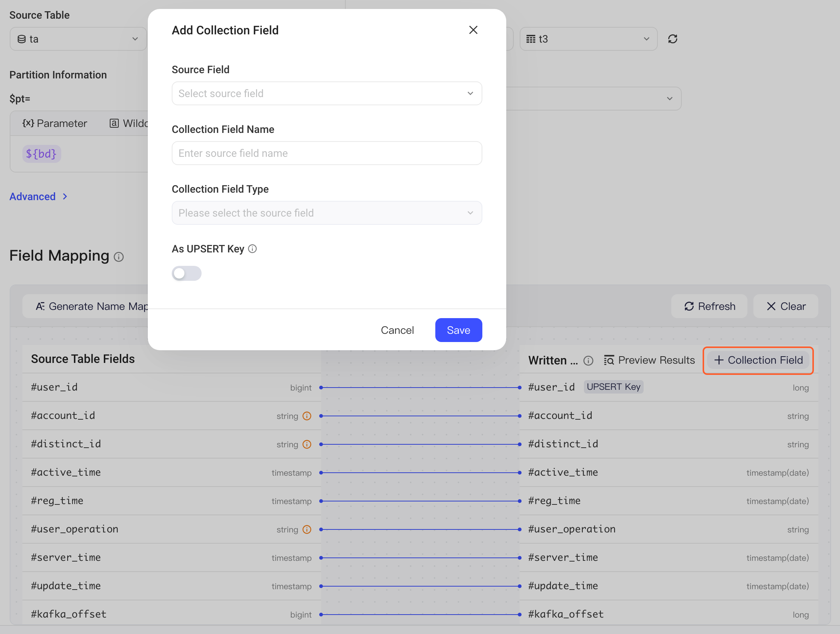Open Preview Results
Screen dimensions: 840x634
click(x=649, y=360)
